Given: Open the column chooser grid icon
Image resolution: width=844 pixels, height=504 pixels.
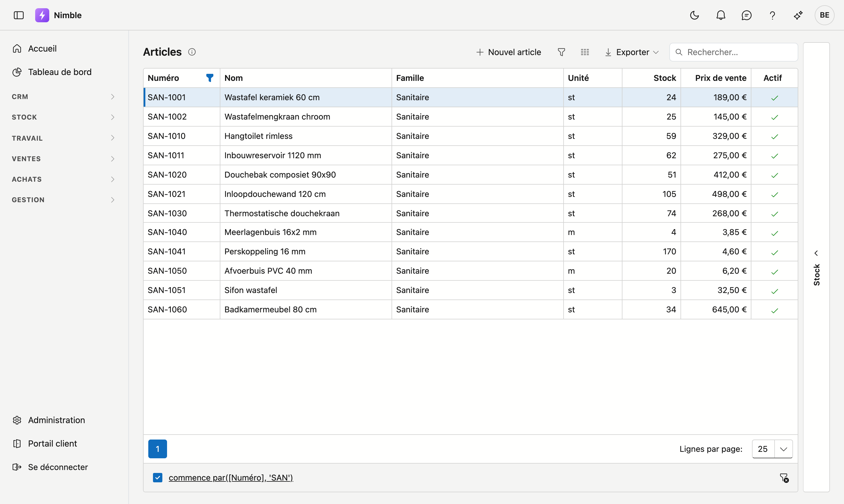Looking at the screenshot, I should pyautogui.click(x=585, y=52).
